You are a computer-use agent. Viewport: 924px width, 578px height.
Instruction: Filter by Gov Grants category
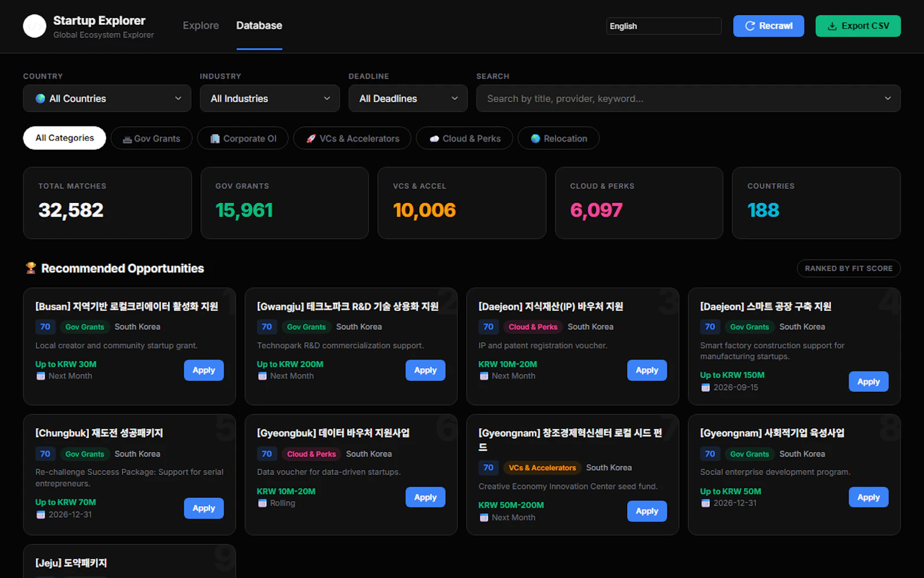click(x=151, y=139)
